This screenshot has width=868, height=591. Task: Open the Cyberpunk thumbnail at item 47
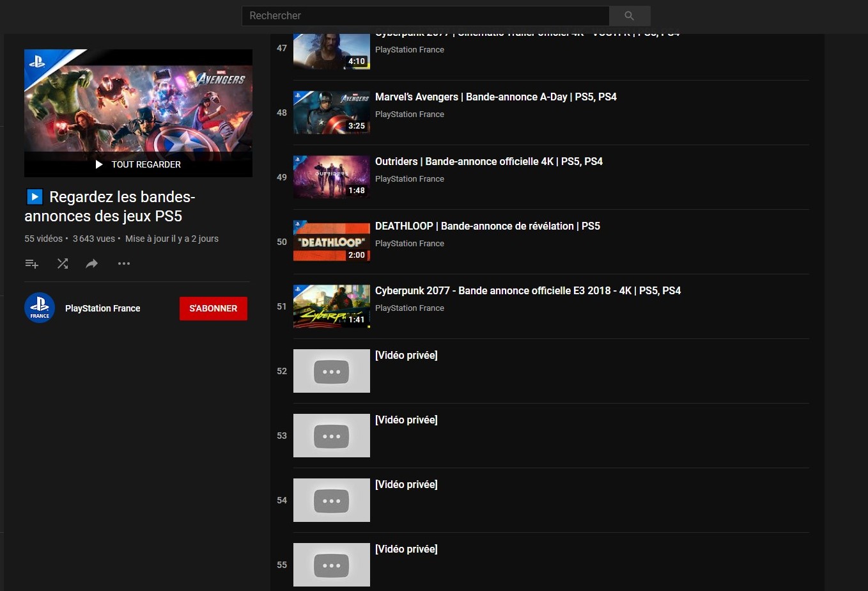[x=332, y=52]
